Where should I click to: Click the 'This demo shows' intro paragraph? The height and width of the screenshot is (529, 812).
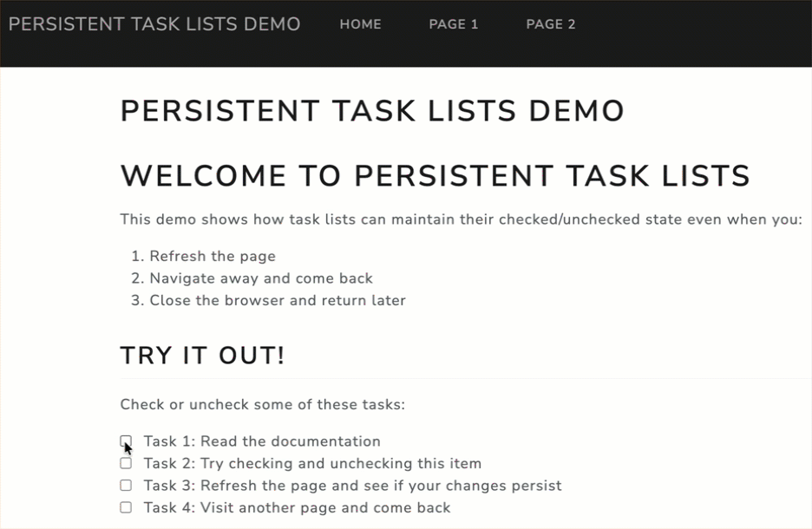pyautogui.click(x=461, y=219)
